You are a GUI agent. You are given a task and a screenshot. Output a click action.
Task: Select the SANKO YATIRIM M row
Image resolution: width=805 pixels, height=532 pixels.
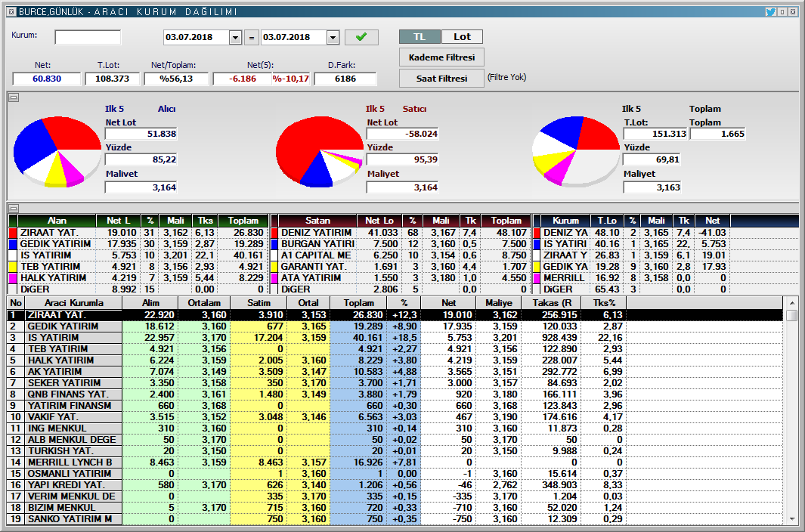(395, 518)
